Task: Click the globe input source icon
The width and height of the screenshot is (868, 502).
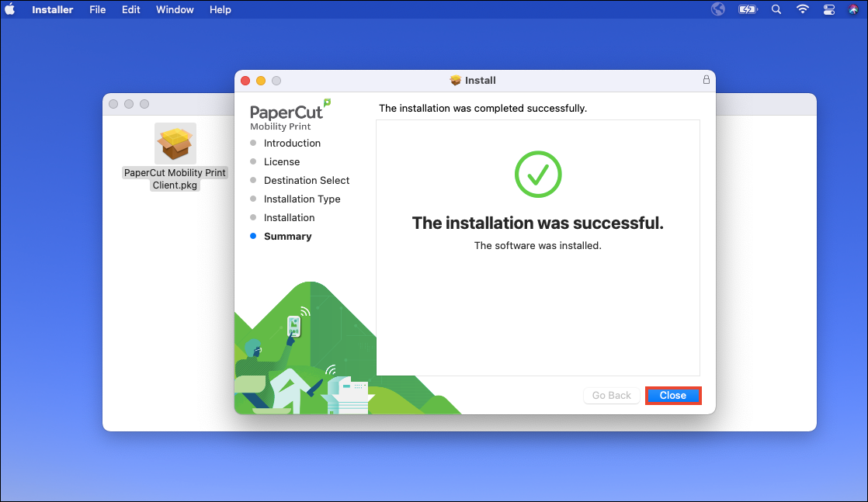Action: tap(717, 9)
